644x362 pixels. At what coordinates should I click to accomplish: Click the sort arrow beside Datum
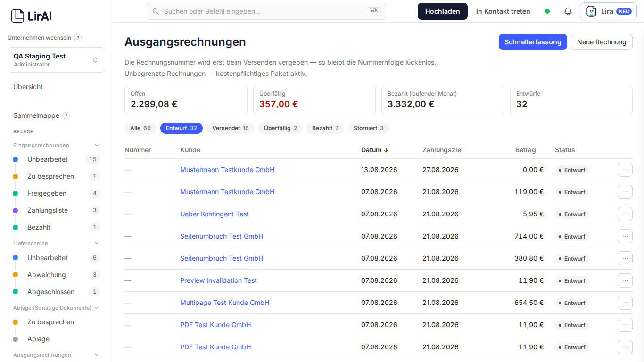(386, 150)
